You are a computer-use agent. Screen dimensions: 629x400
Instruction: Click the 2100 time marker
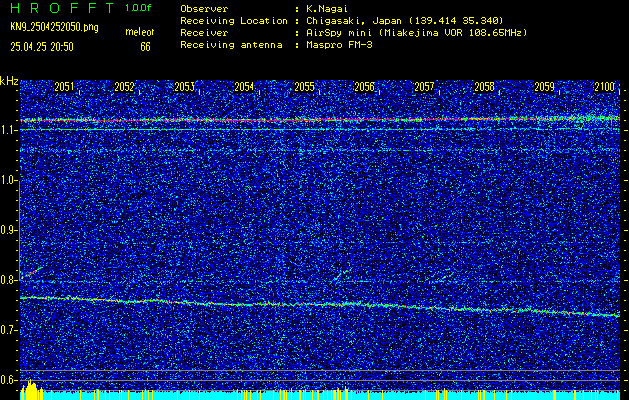[x=605, y=87]
